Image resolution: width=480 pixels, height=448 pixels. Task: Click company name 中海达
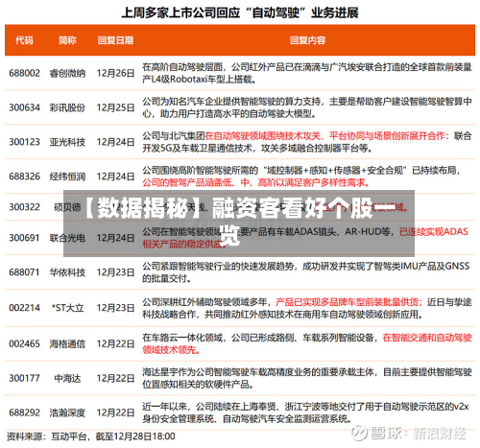tap(67, 378)
